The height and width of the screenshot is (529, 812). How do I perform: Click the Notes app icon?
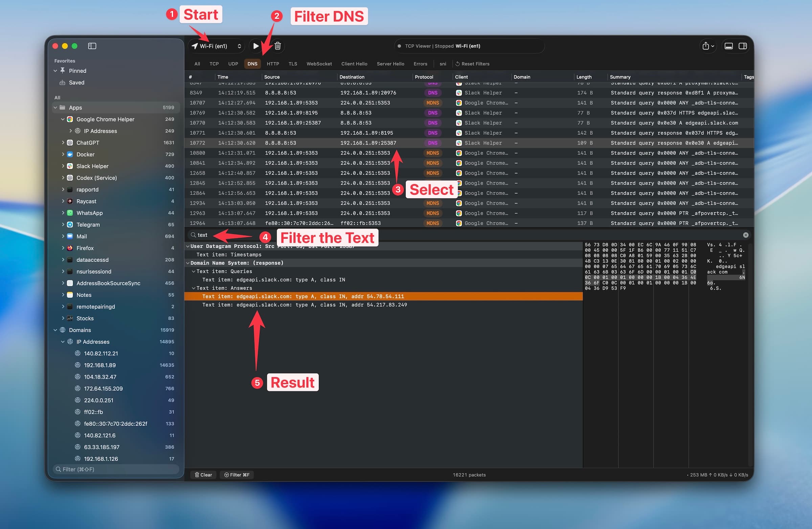70,295
